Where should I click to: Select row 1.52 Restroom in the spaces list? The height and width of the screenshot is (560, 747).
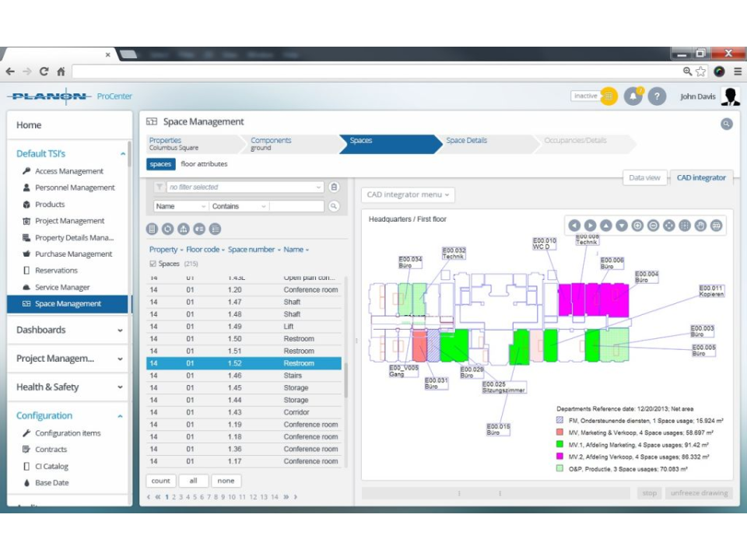[x=233, y=362]
